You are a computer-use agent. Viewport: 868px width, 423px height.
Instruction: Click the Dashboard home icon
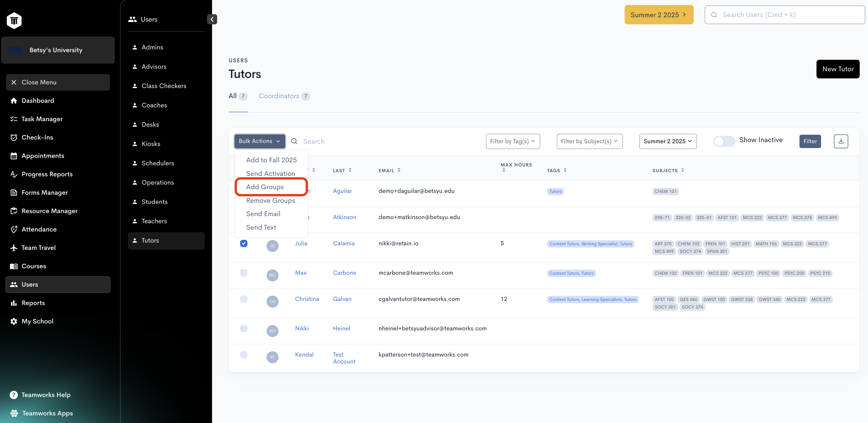point(14,101)
